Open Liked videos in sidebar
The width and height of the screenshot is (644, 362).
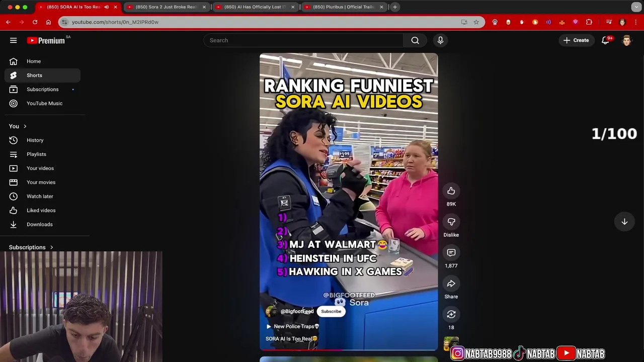coord(43,211)
